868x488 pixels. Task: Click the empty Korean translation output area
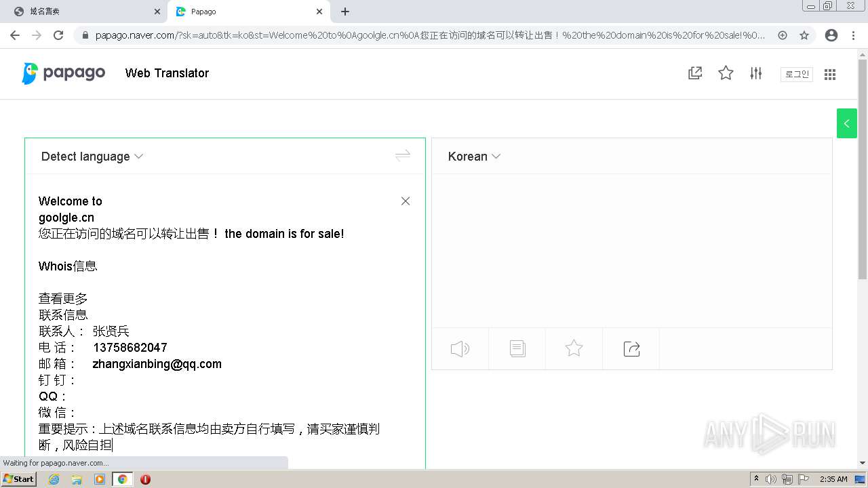coord(631,251)
